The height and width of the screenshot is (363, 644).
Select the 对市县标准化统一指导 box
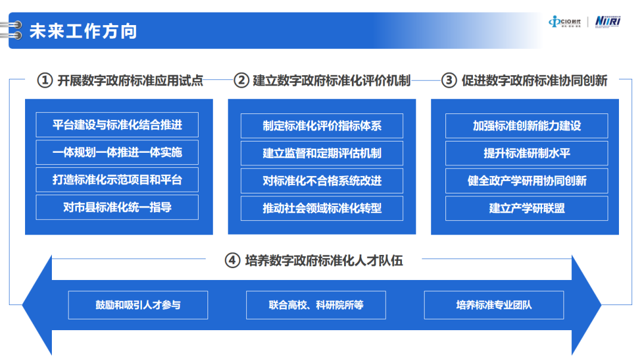pyautogui.click(x=117, y=207)
